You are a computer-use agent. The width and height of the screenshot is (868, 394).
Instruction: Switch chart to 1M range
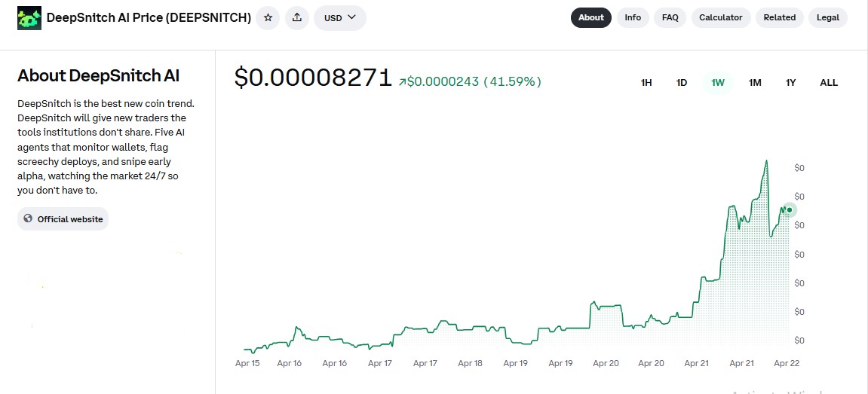click(755, 83)
